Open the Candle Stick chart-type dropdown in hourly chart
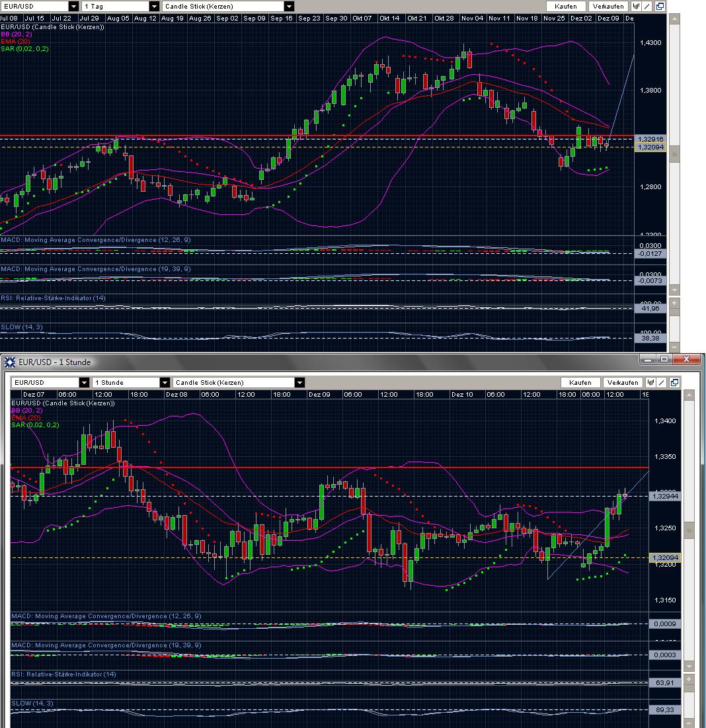The height and width of the screenshot is (728, 706). coord(300,383)
